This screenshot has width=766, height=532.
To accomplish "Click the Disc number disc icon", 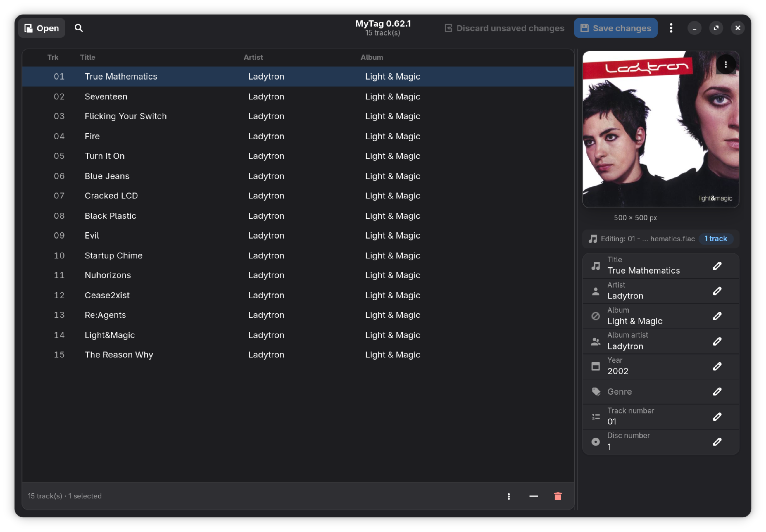I will pyautogui.click(x=595, y=442).
